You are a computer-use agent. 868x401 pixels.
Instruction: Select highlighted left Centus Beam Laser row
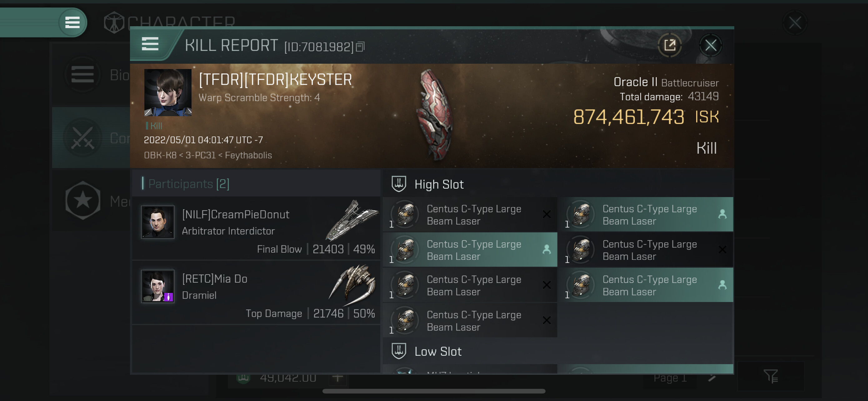tap(470, 250)
